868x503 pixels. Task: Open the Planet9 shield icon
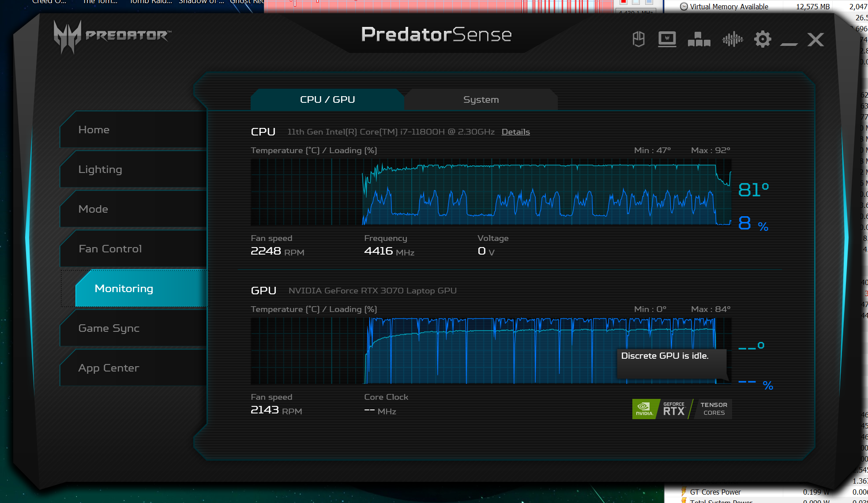(x=639, y=39)
